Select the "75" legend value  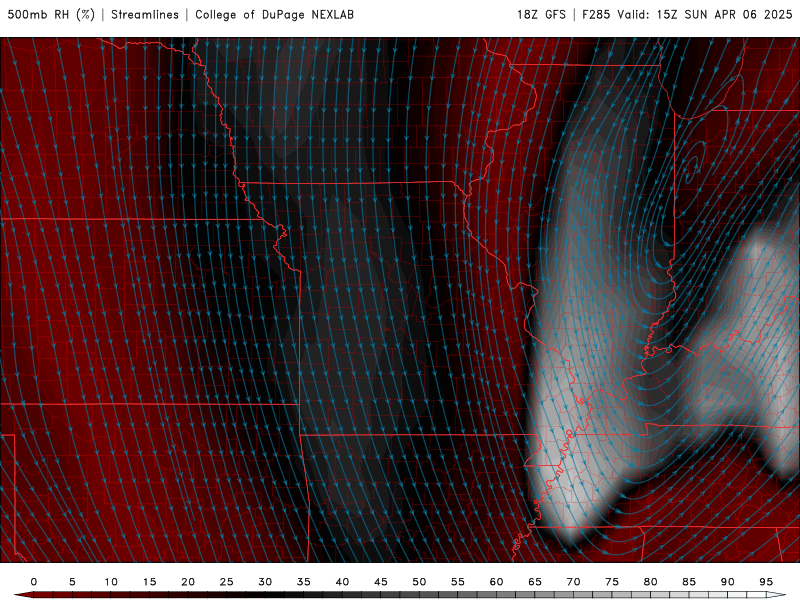point(612,582)
